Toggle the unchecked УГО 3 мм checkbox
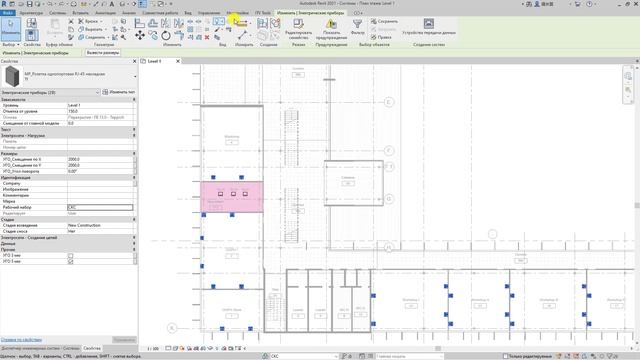Viewport: 640px width, 360px height. coord(70,256)
